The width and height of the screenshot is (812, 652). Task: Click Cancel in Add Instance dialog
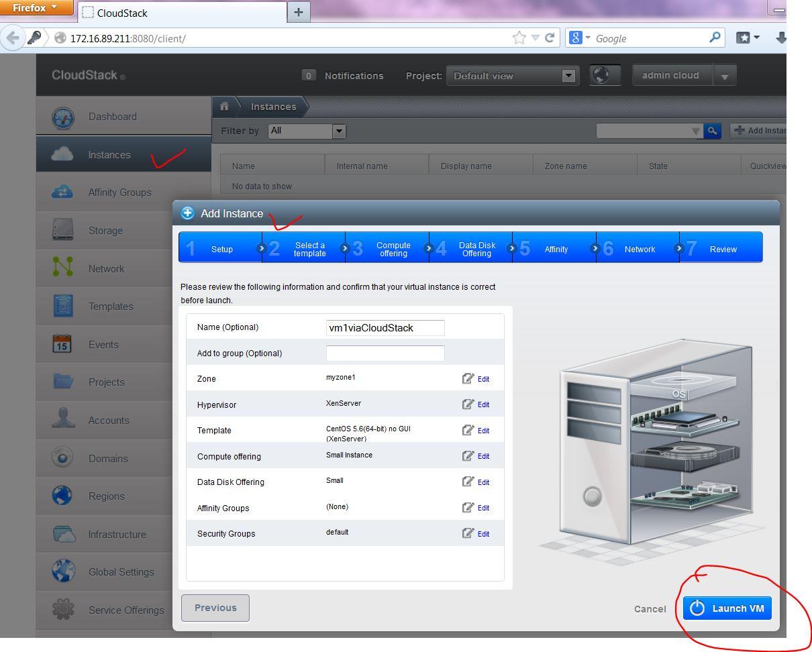tap(650, 609)
